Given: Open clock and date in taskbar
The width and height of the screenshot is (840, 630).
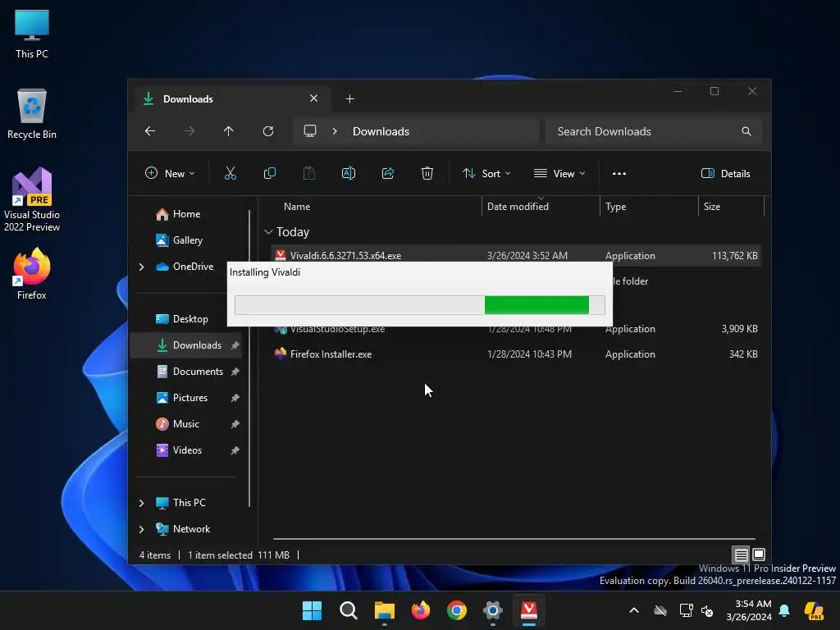Looking at the screenshot, I should pos(749,610).
